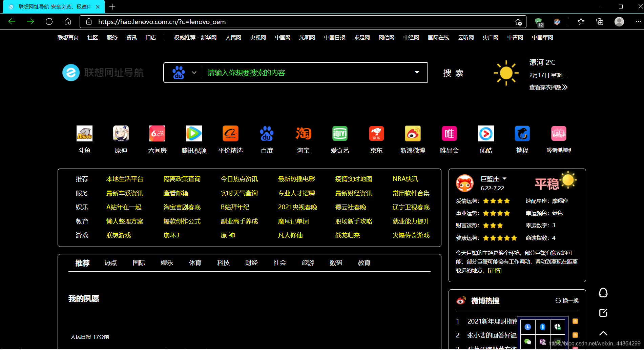Viewport: 644px width, 350px height.
Task: Open the 本地生活平台 link
Action: [x=125, y=179]
